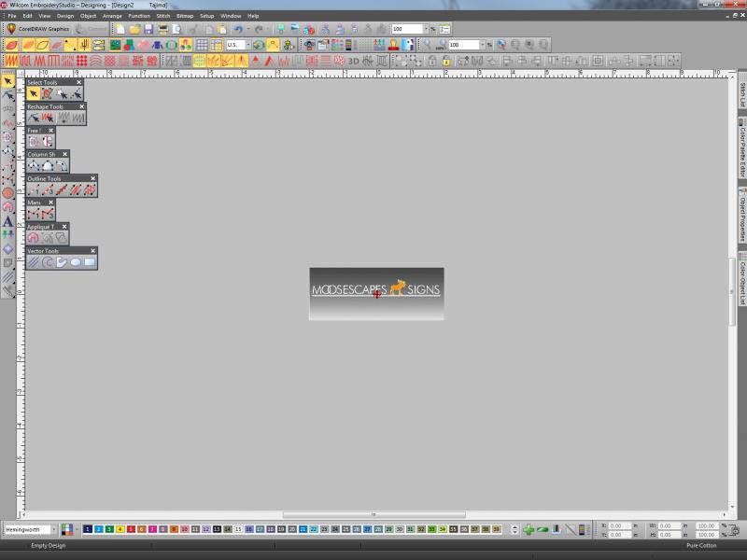This screenshot has height=560, width=747.
Task: Toggle the yellow filled leaf display icon
Action: click(29, 45)
